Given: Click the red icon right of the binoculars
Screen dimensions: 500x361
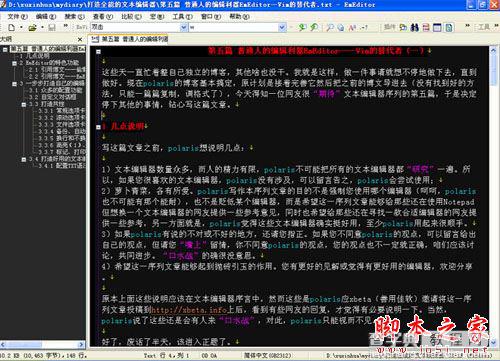Looking at the screenshot, I should tap(426, 27).
